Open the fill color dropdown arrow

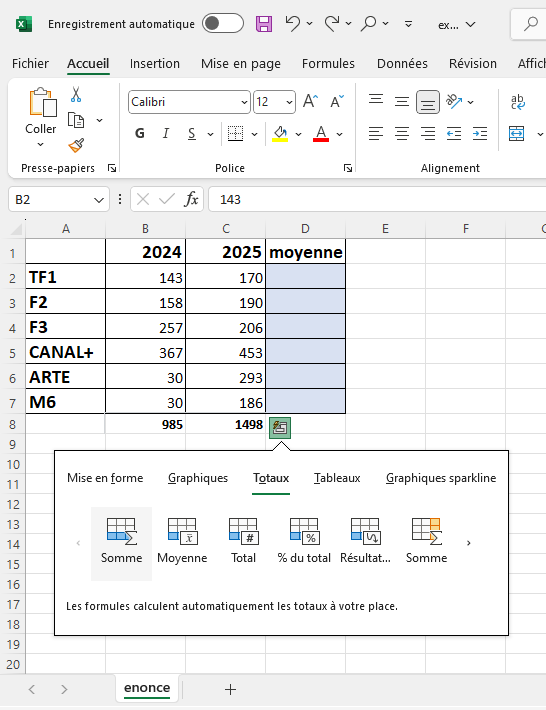tap(298, 134)
